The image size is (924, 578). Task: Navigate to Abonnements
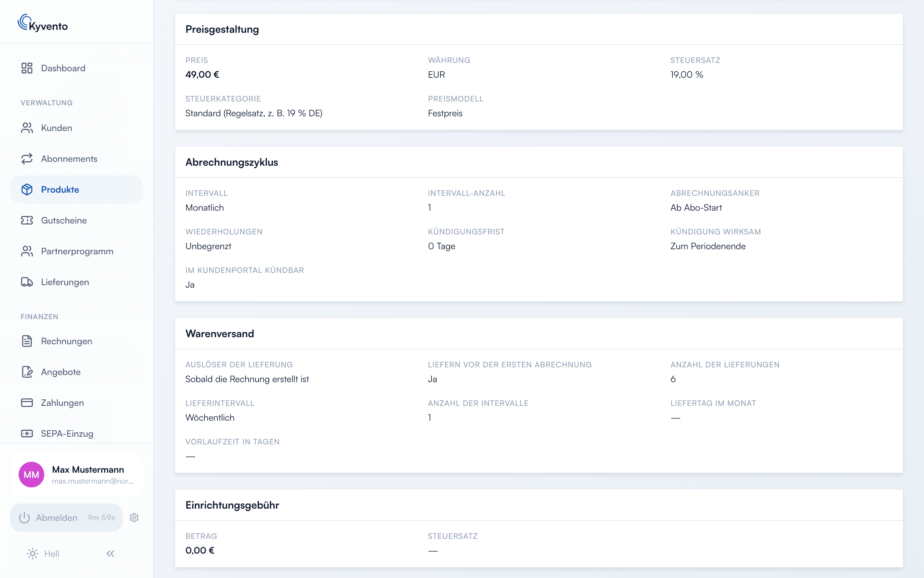(x=76, y=159)
